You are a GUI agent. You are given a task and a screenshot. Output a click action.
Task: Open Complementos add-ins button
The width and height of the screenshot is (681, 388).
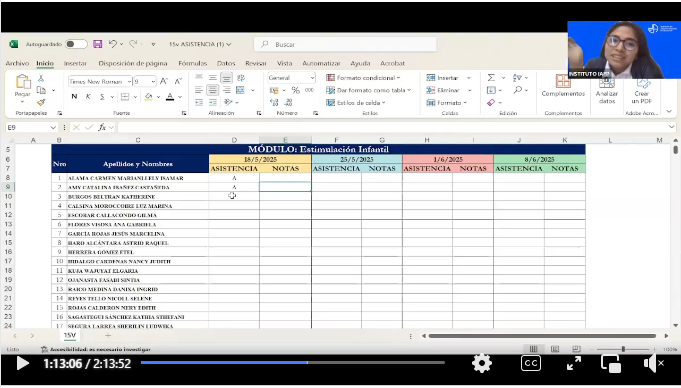[563, 86]
